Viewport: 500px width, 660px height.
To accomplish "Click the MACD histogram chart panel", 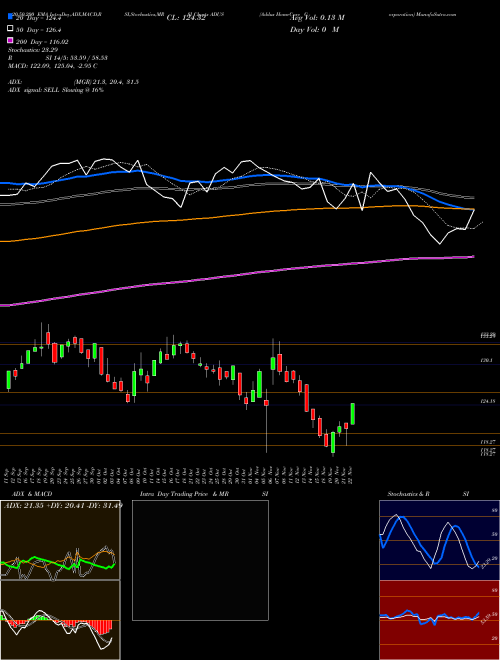I will click(60, 620).
